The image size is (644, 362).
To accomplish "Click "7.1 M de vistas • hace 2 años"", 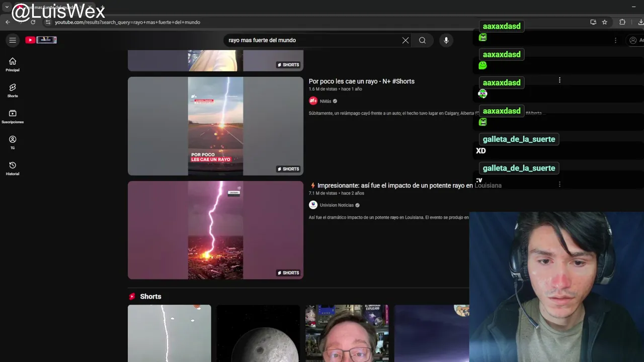I will pos(336,193).
